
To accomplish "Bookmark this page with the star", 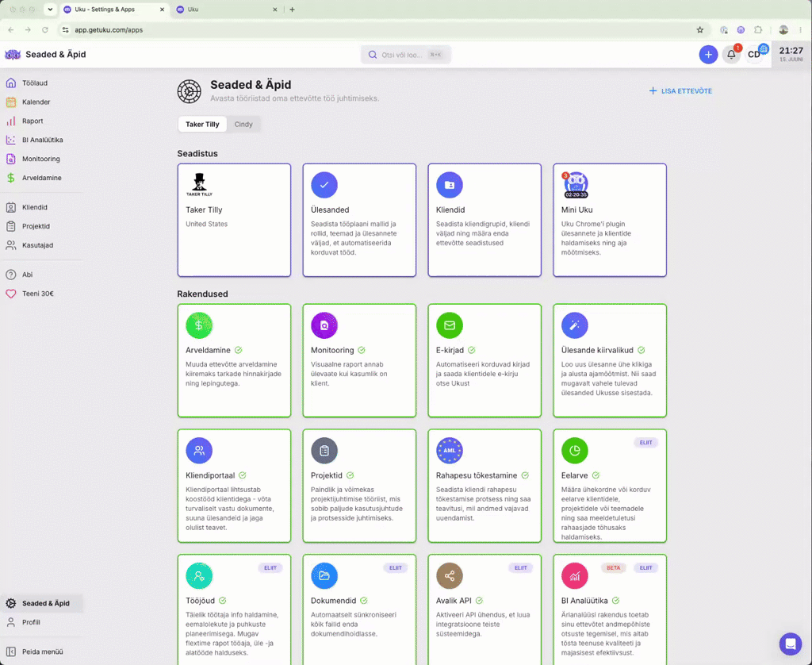I will (x=700, y=30).
